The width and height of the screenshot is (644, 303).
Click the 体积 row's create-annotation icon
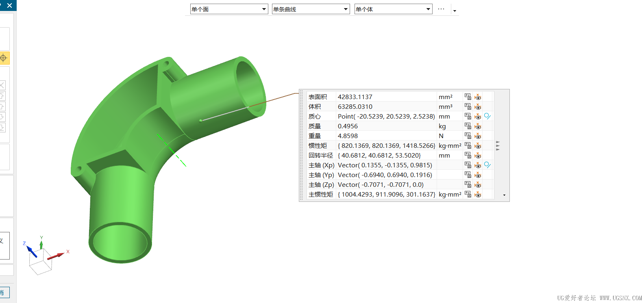[x=468, y=106]
